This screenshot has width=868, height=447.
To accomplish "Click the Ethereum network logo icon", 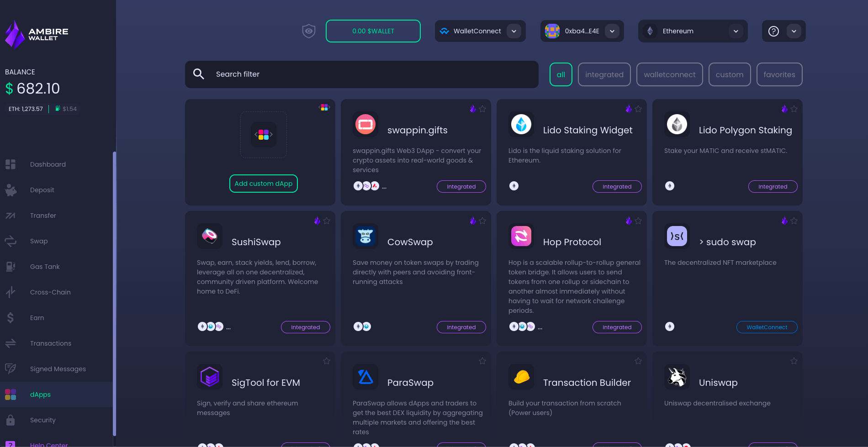I will 650,31.
